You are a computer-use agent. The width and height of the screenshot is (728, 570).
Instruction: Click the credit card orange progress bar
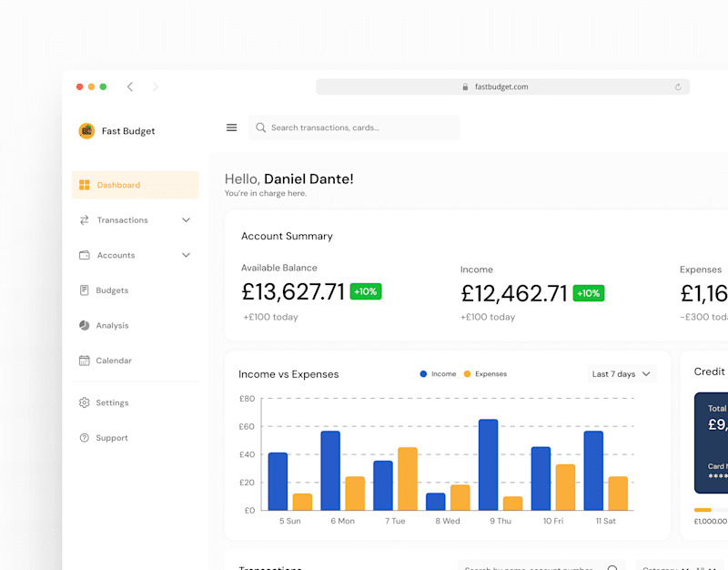point(703,510)
